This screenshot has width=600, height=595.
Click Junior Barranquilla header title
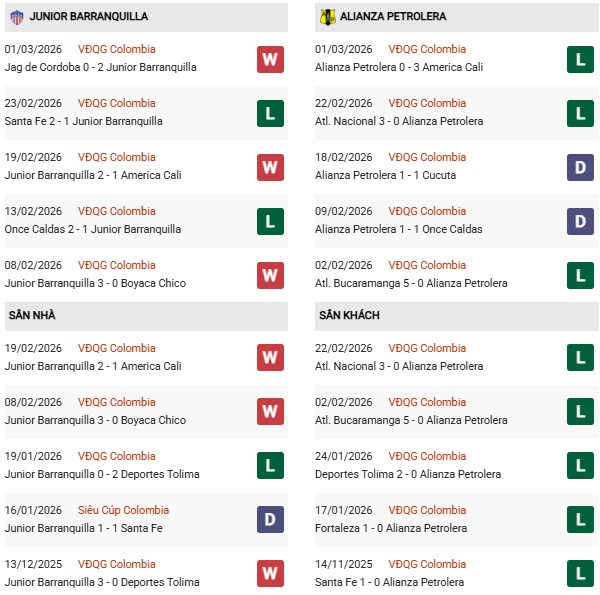[89, 17]
